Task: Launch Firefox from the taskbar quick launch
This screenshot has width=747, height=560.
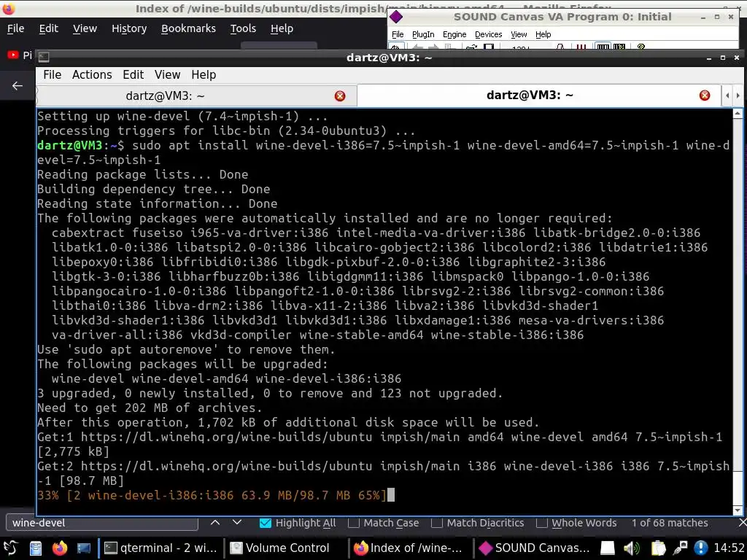Action: tap(60, 548)
